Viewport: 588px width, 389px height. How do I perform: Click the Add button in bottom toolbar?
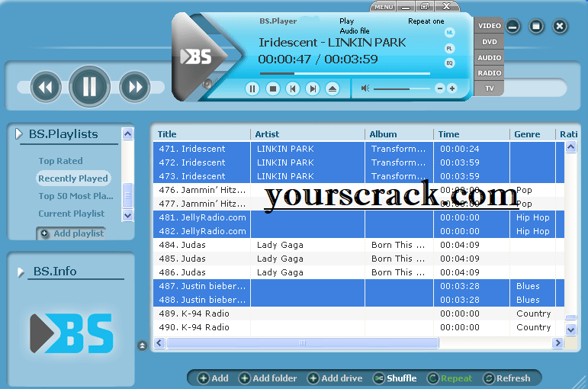tap(213, 378)
